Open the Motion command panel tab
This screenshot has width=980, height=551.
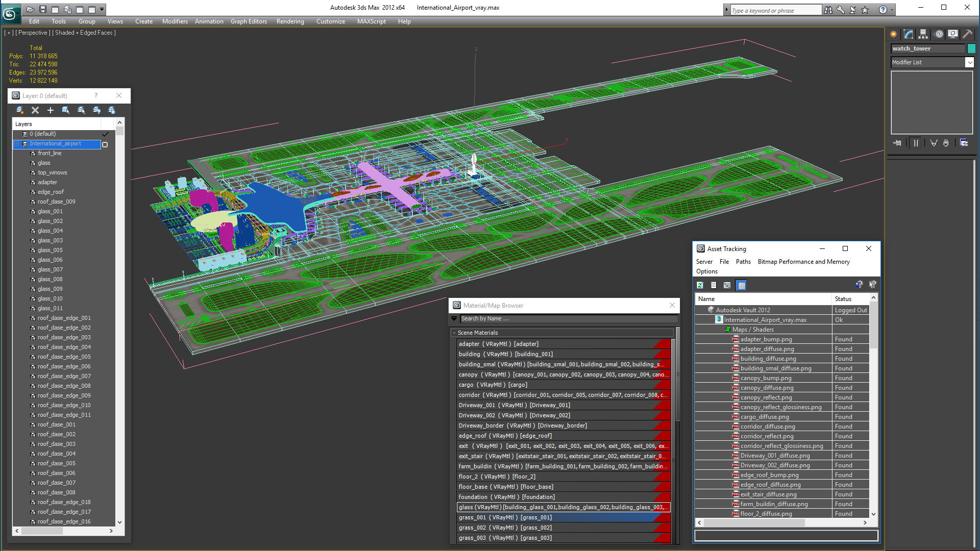[x=939, y=34]
